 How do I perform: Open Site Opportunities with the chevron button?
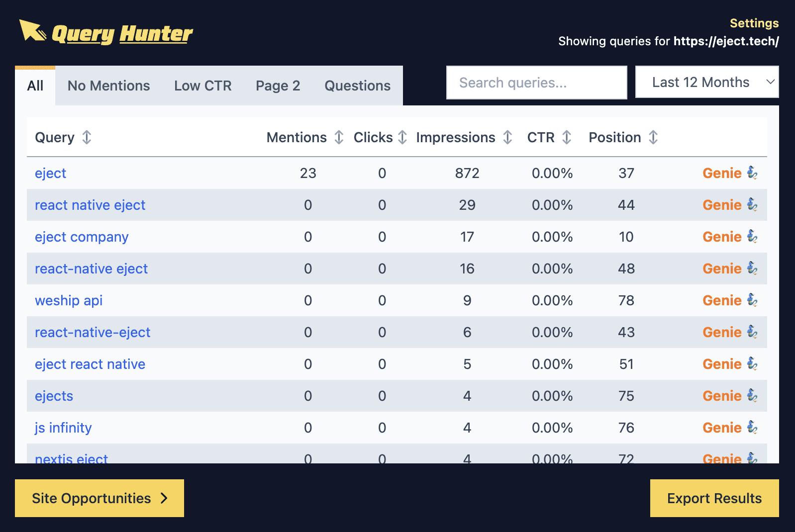pos(99,498)
